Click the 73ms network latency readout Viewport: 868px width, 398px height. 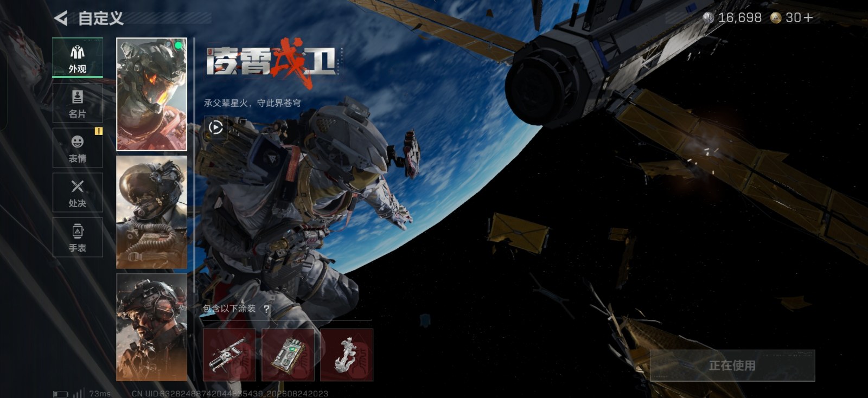[x=100, y=394]
